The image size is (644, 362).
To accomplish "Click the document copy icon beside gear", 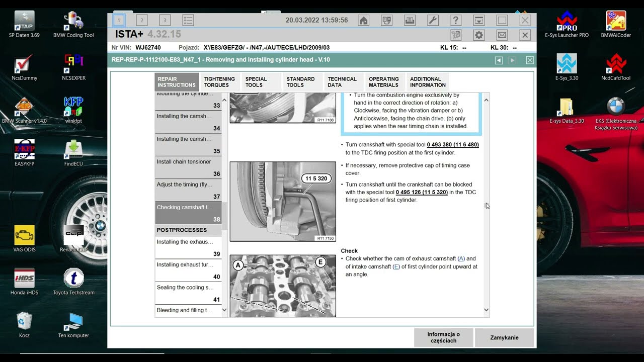I will pos(456,35).
